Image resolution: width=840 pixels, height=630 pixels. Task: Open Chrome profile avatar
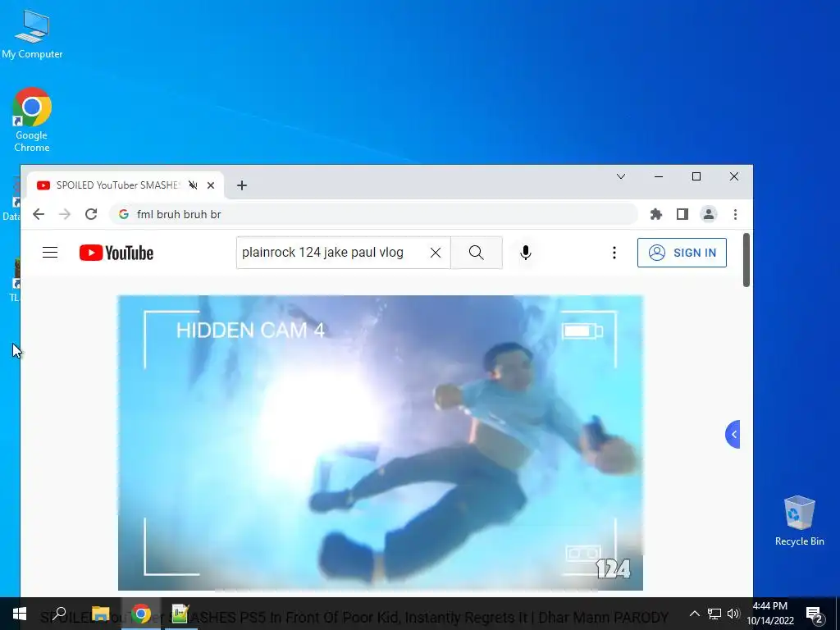(708, 214)
